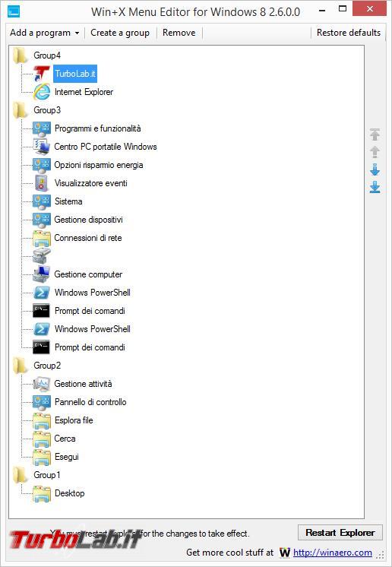Click the Restart Explorer button

coord(340,533)
